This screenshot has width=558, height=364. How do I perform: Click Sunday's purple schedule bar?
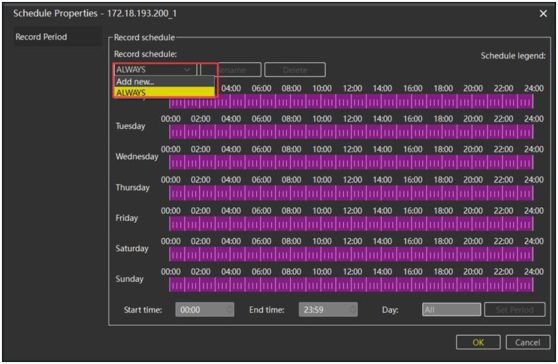point(351,285)
